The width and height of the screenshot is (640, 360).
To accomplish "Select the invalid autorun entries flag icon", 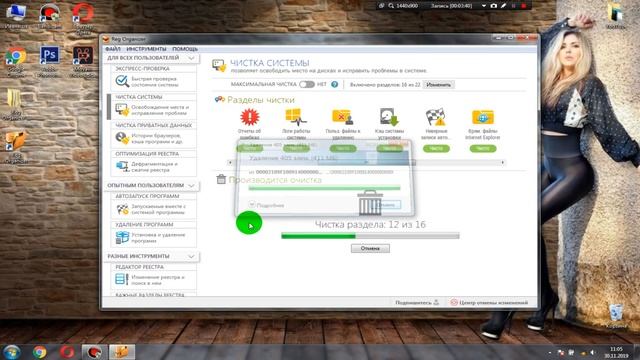I will (436, 117).
